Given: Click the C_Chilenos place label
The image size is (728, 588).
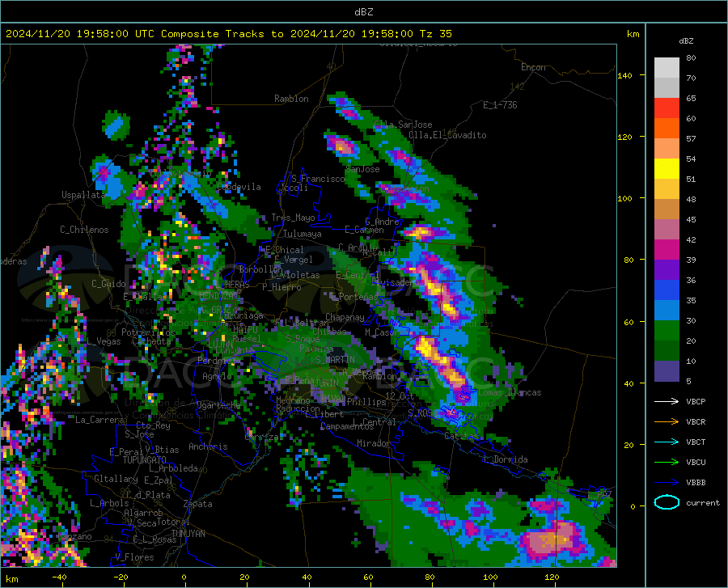Looking at the screenshot, I should (84, 230).
